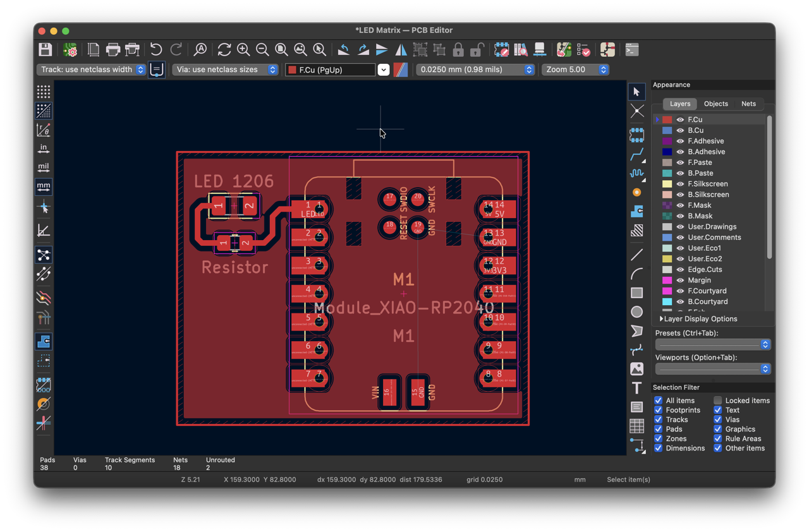Click the F.Courtyard magenta color swatch

point(667,291)
